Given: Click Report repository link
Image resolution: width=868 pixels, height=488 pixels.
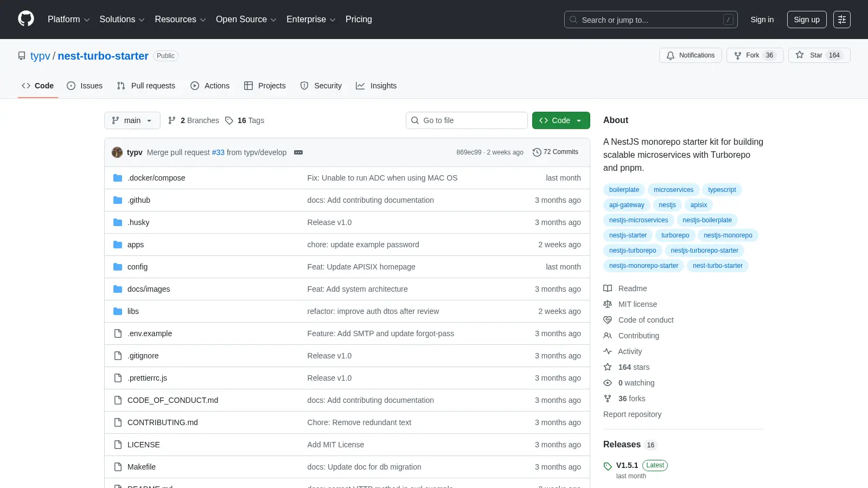Looking at the screenshot, I should click(632, 414).
